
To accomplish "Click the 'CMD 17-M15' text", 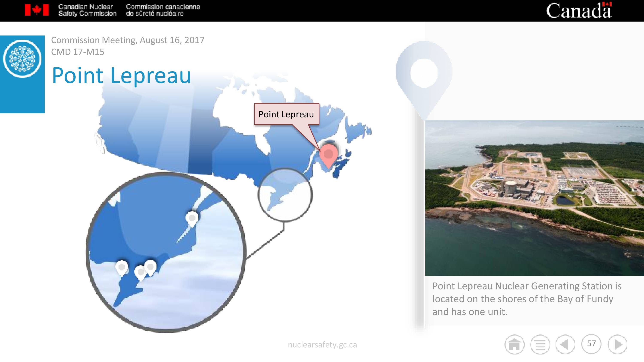I will (78, 52).
